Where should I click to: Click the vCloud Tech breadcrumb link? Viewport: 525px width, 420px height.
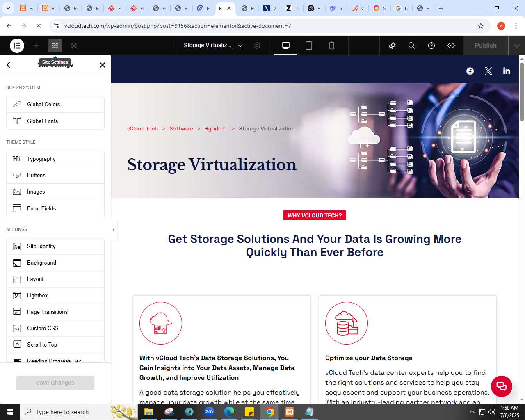[142, 129]
